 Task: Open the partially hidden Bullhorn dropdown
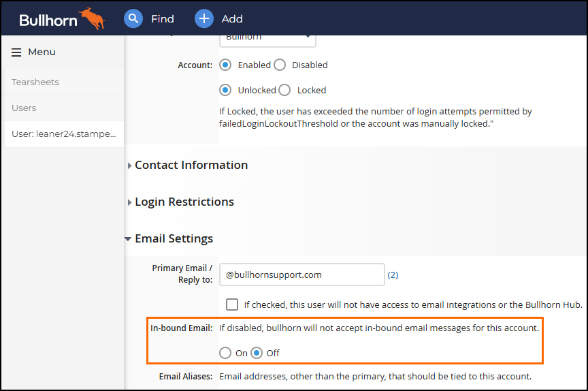click(267, 40)
